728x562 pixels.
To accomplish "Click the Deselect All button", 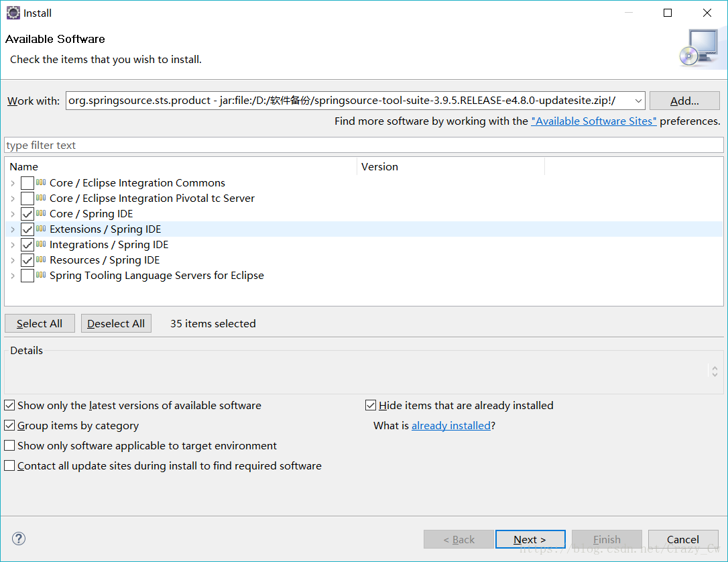I will click(116, 323).
